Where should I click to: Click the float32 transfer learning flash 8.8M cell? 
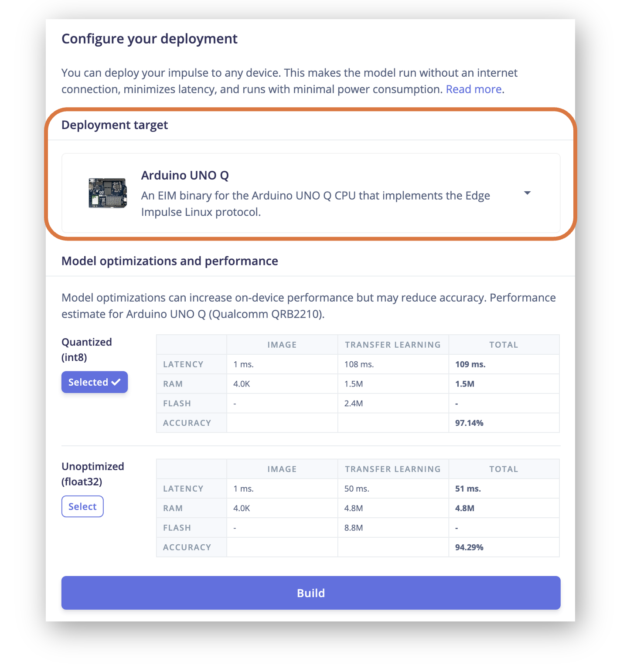393,528
